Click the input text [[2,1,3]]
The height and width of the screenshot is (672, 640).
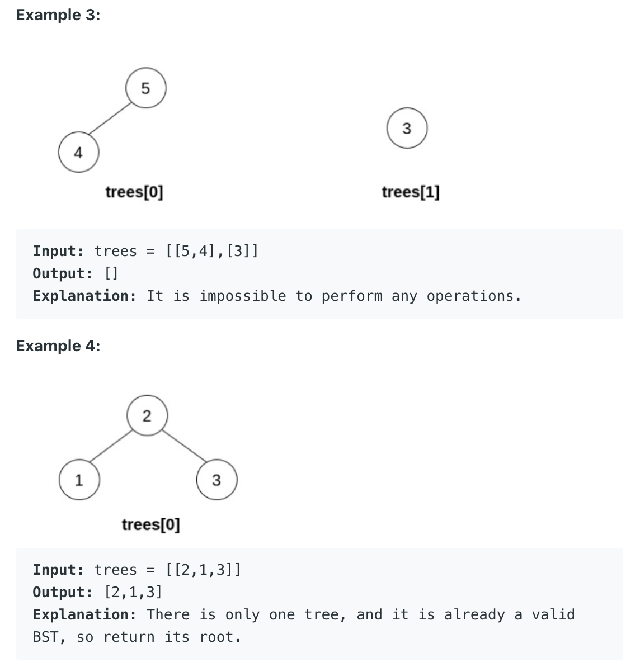[x=204, y=570]
